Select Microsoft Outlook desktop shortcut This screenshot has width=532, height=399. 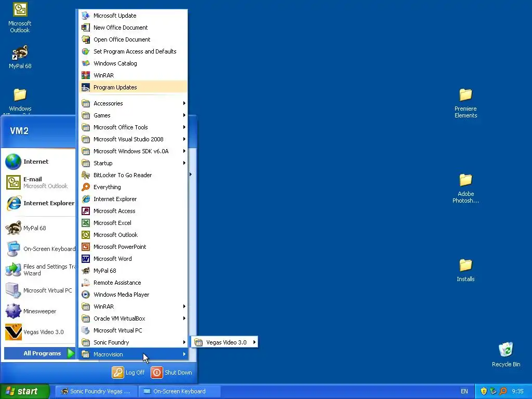[x=20, y=18]
